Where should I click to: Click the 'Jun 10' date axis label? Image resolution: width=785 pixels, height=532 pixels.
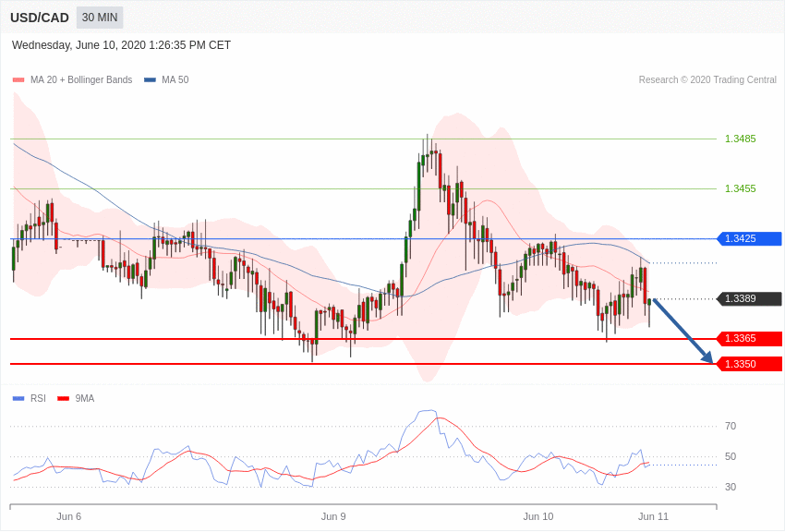tap(538, 516)
